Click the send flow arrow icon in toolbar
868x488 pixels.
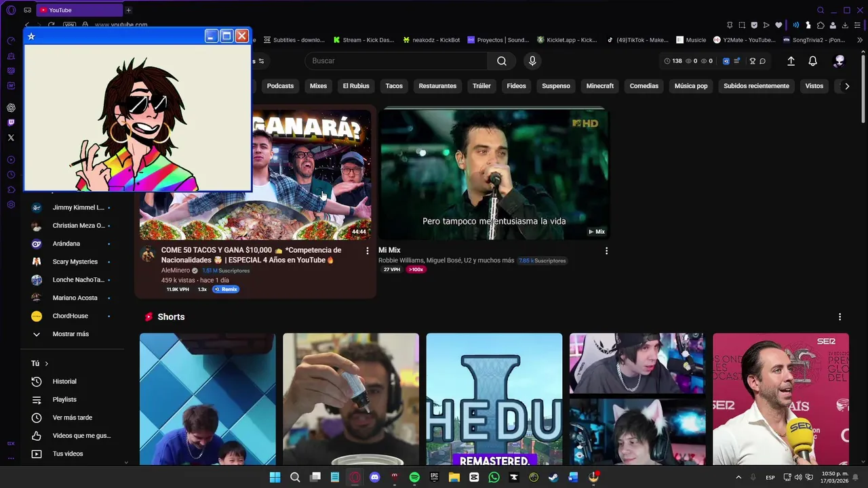tap(766, 25)
